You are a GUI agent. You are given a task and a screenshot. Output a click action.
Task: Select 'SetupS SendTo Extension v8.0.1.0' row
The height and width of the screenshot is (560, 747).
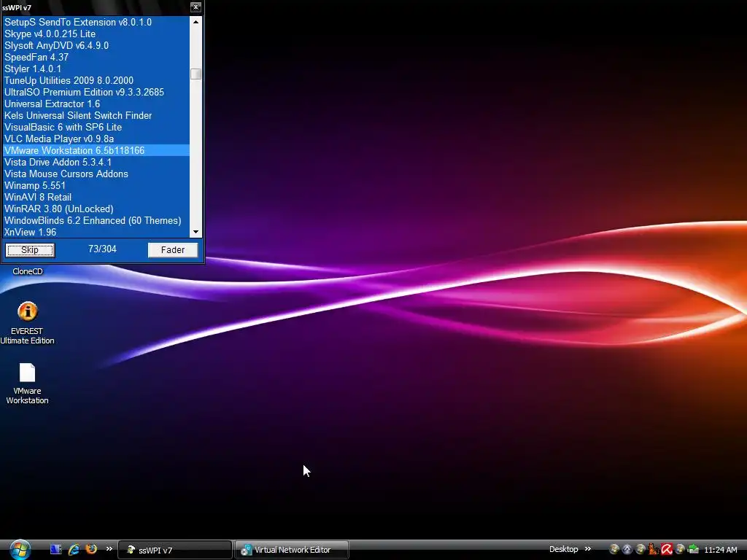(96, 22)
